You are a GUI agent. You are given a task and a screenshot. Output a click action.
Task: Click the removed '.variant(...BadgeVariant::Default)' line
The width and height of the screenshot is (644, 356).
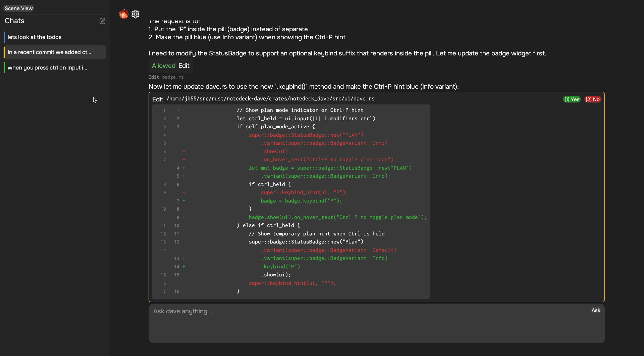coord(329,250)
